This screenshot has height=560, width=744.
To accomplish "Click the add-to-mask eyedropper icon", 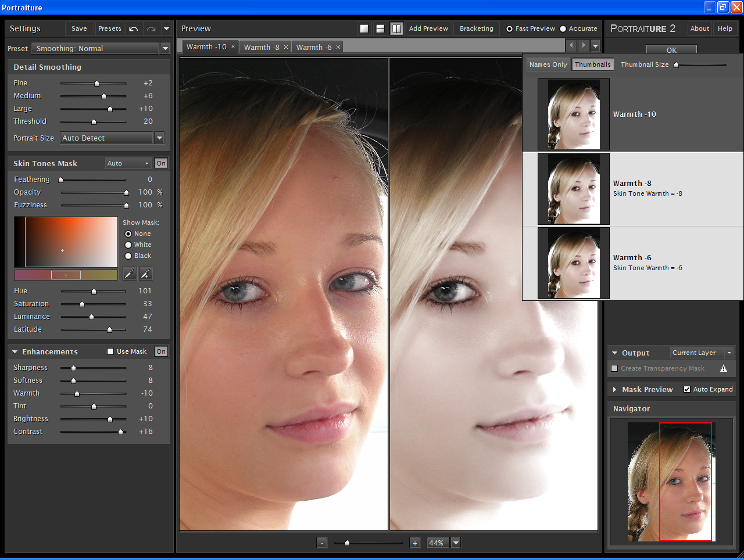I will click(145, 274).
